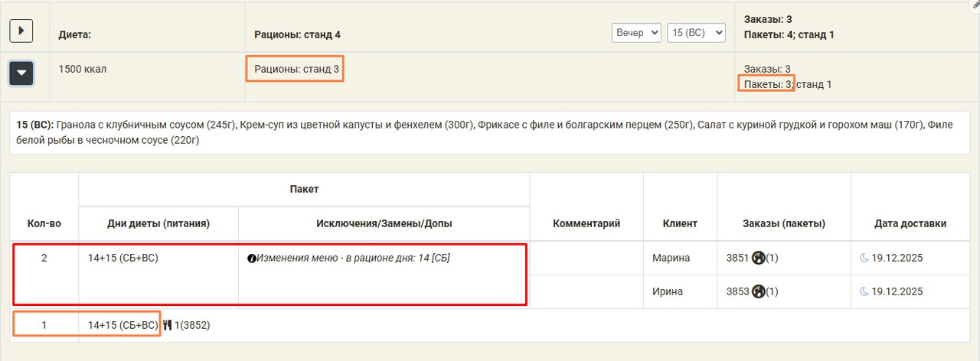Expand all rows with the play arrow button
Viewport: 980px width, 361px height.
coord(21,31)
